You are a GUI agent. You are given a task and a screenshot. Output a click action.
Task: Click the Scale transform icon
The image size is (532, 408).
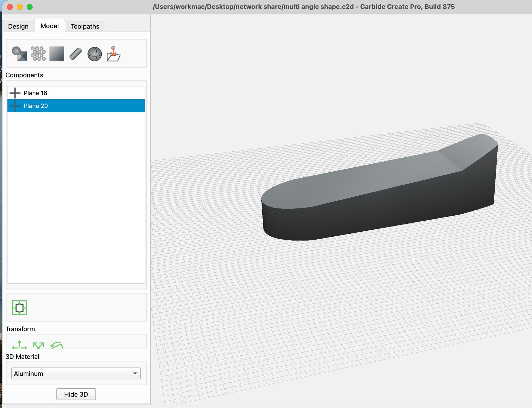tap(38, 345)
